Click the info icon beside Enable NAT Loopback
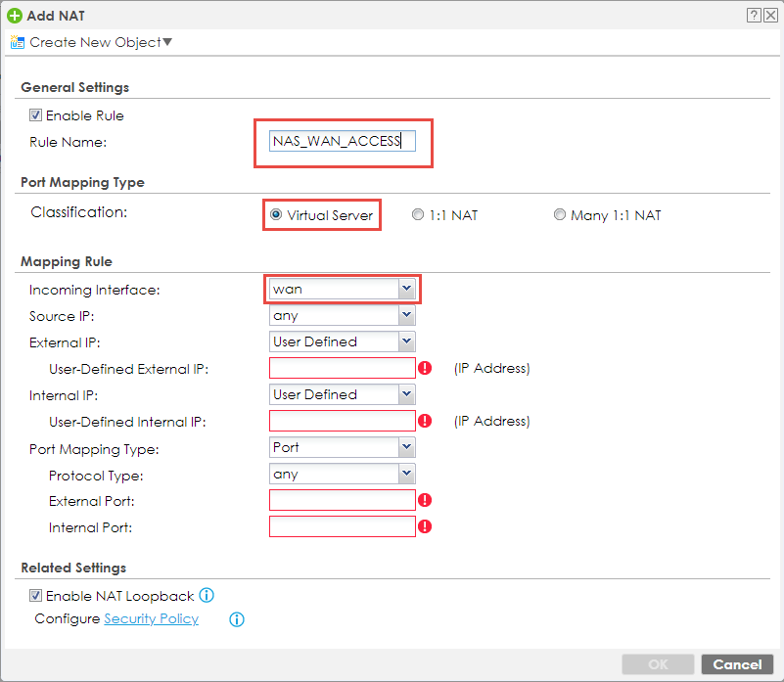The width and height of the screenshot is (784, 682). tap(207, 595)
